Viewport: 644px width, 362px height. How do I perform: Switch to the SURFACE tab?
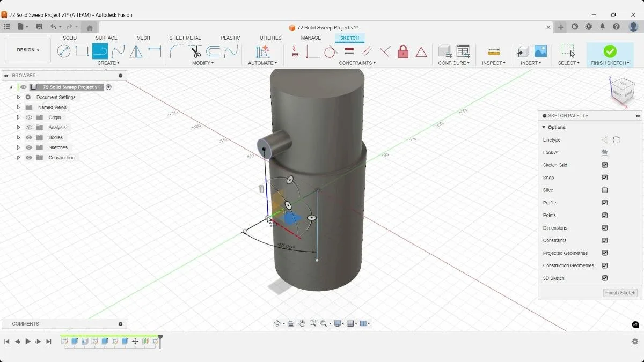coord(106,38)
